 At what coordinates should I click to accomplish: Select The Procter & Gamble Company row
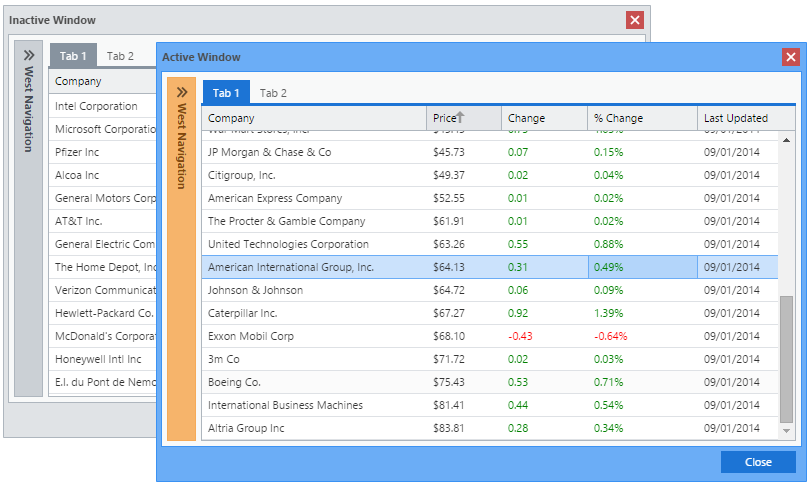tap(490, 221)
